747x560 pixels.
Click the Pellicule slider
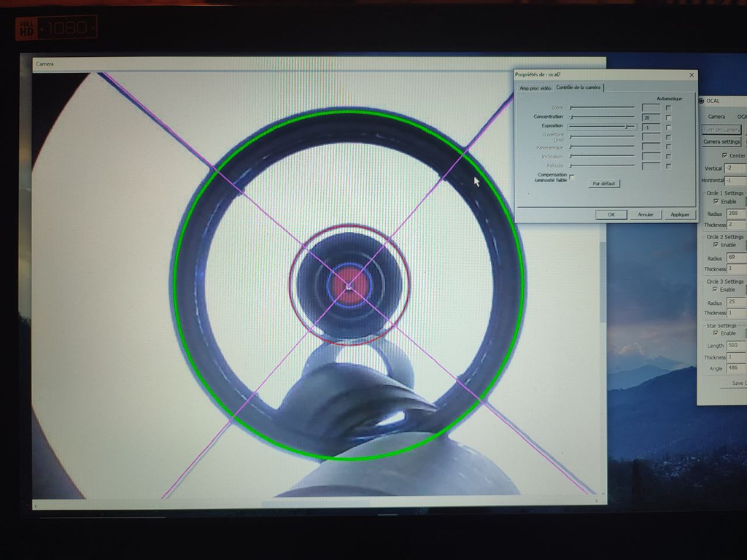(602, 166)
